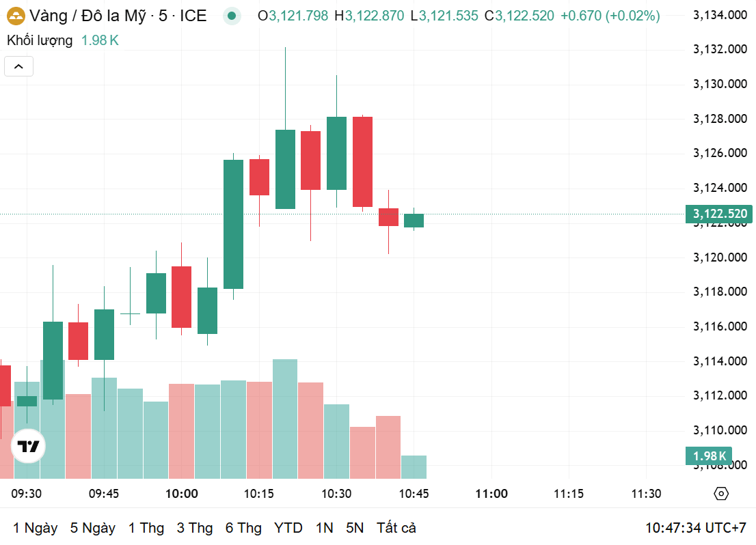Image resolution: width=756 pixels, height=545 pixels.
Task: Open the TradingView logo badge
Action: pyautogui.click(x=28, y=446)
